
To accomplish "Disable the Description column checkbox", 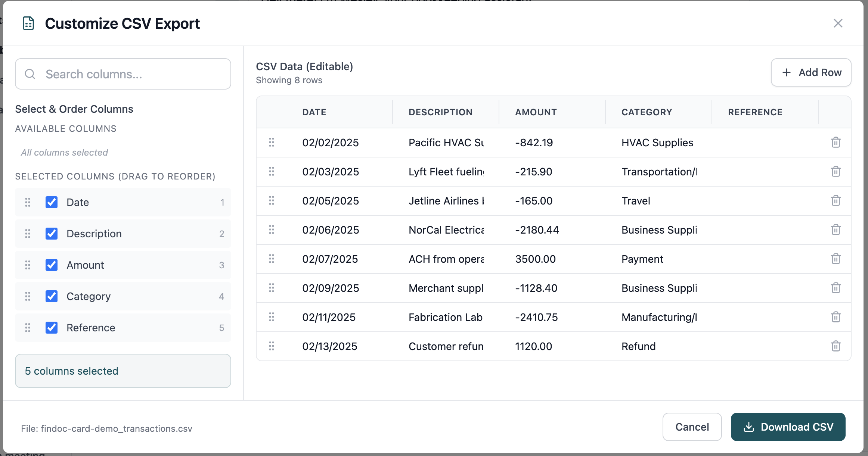I will pyautogui.click(x=52, y=234).
